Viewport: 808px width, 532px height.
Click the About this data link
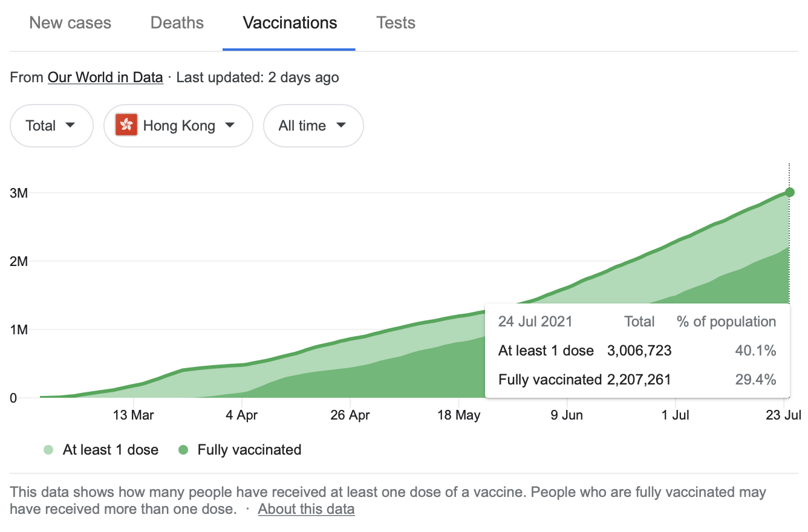[x=306, y=509]
